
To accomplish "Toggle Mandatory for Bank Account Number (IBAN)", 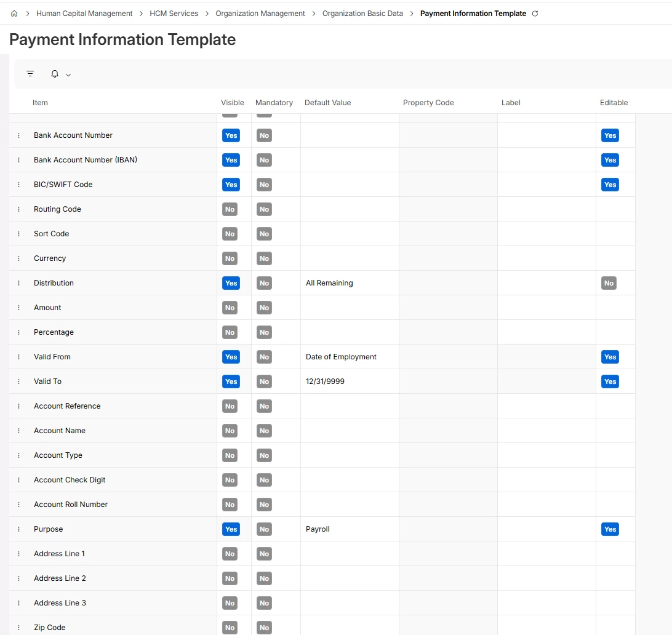I will coord(264,160).
